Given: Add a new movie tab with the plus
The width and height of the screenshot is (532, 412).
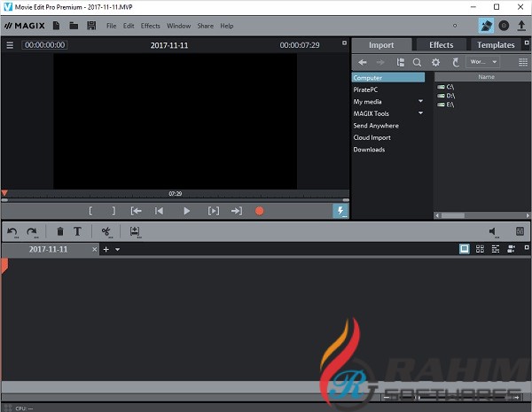Looking at the screenshot, I should tap(106, 250).
